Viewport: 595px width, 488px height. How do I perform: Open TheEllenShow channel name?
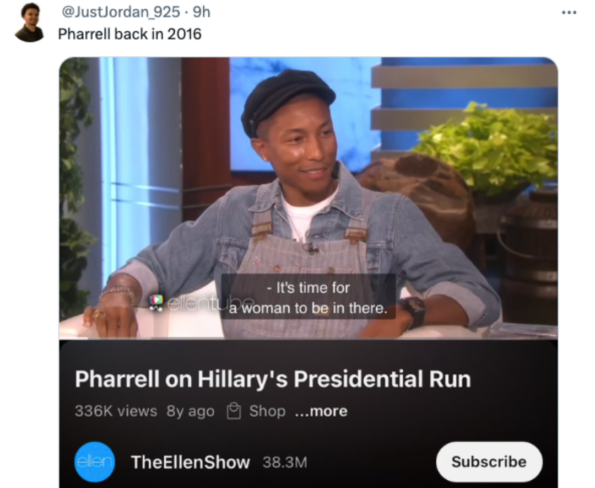pos(190,462)
